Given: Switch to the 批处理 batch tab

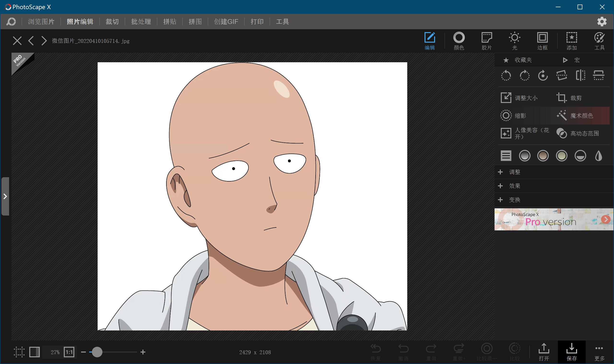Looking at the screenshot, I should pos(141,22).
